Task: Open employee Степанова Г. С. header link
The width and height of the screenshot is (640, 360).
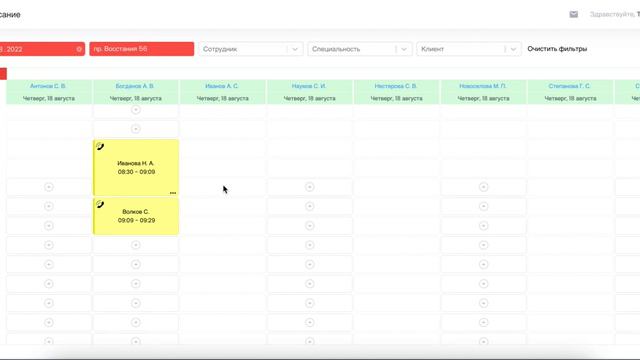Action: [569, 86]
